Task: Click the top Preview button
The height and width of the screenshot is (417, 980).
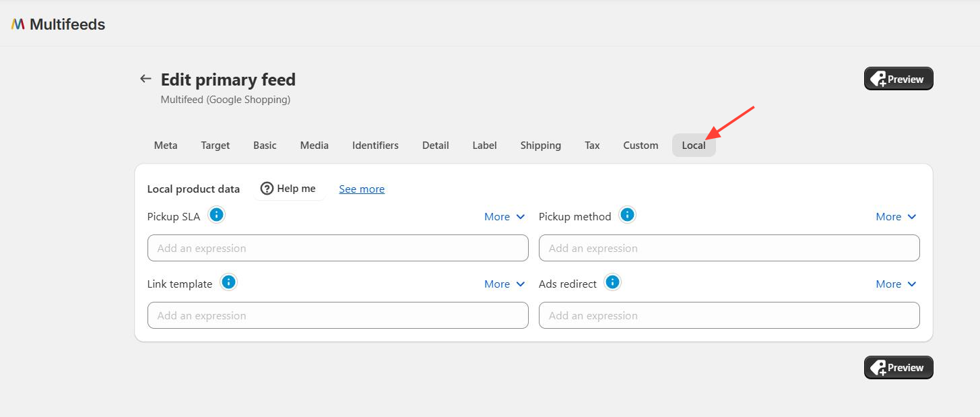Action: tap(899, 79)
